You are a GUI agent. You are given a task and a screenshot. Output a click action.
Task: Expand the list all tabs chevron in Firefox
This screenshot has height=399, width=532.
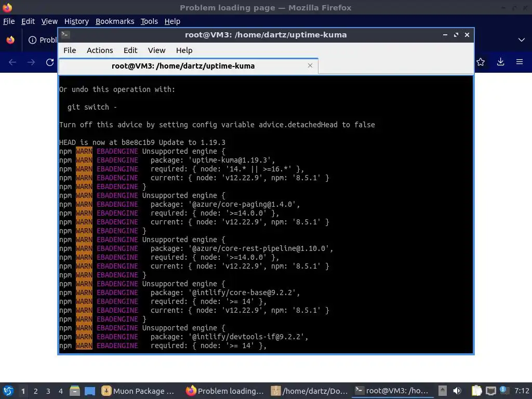tap(522, 40)
